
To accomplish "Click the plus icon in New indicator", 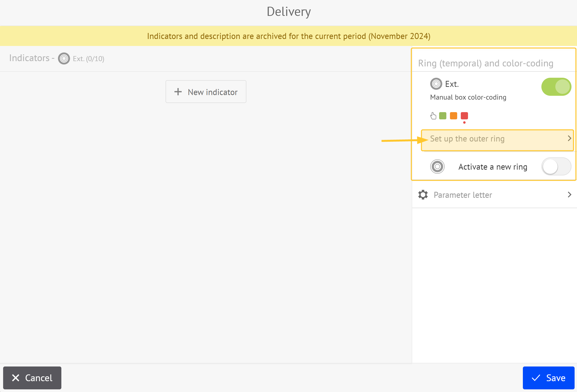I will (x=178, y=92).
